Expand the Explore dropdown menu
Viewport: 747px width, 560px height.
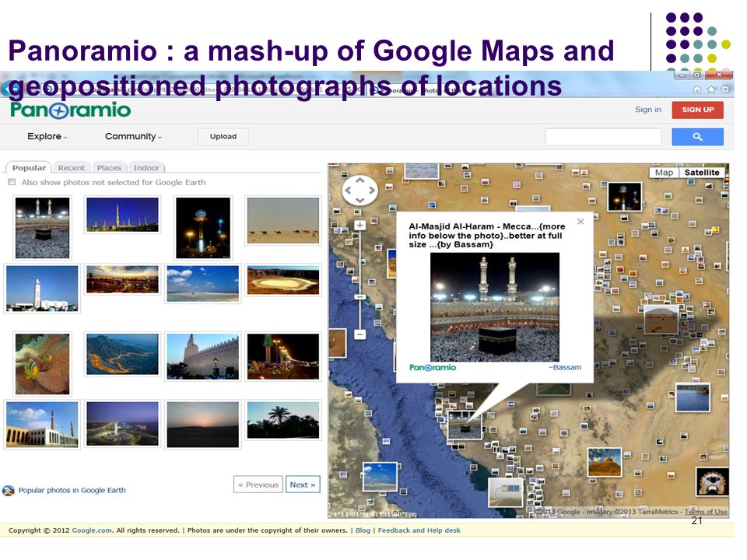[x=47, y=136]
